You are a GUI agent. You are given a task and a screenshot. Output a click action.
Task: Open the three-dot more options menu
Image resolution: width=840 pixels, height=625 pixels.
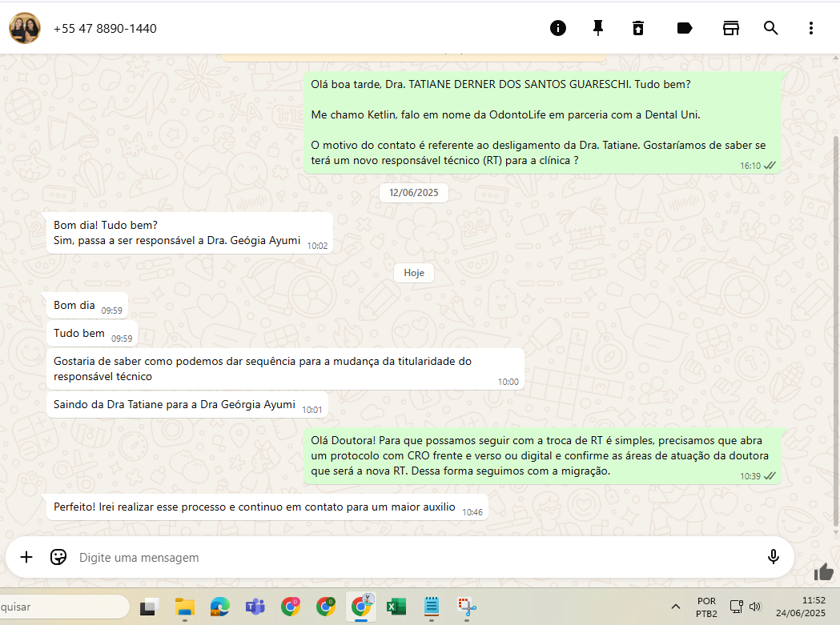point(810,28)
